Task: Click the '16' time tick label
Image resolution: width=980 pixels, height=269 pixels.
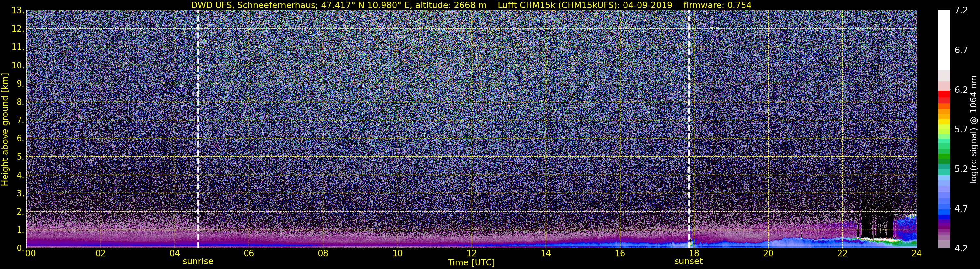Action: click(x=620, y=253)
